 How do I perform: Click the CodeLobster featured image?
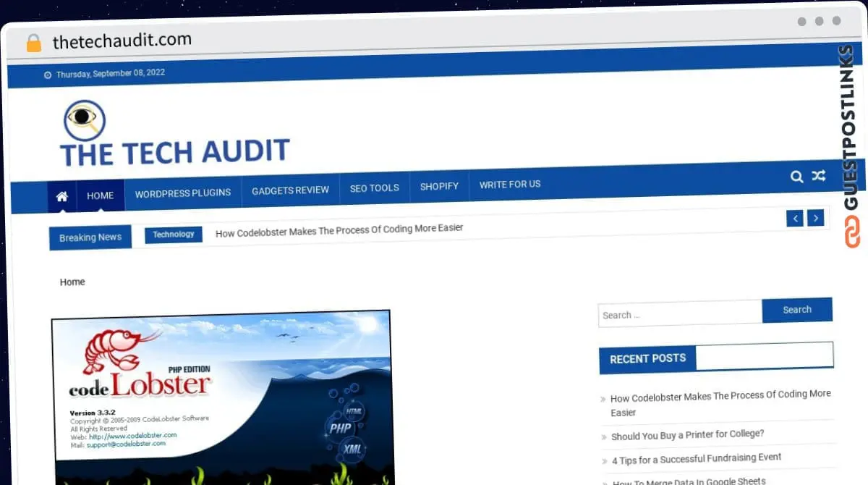point(223,397)
